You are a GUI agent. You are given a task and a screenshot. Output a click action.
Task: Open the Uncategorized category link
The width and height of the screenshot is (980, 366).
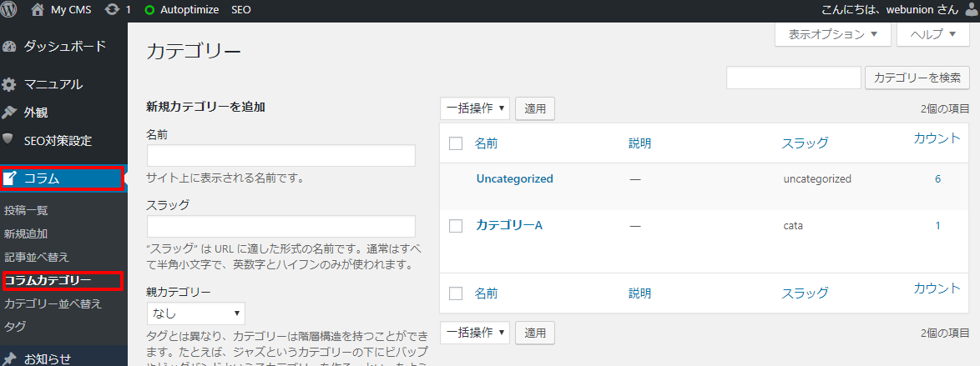click(x=514, y=178)
